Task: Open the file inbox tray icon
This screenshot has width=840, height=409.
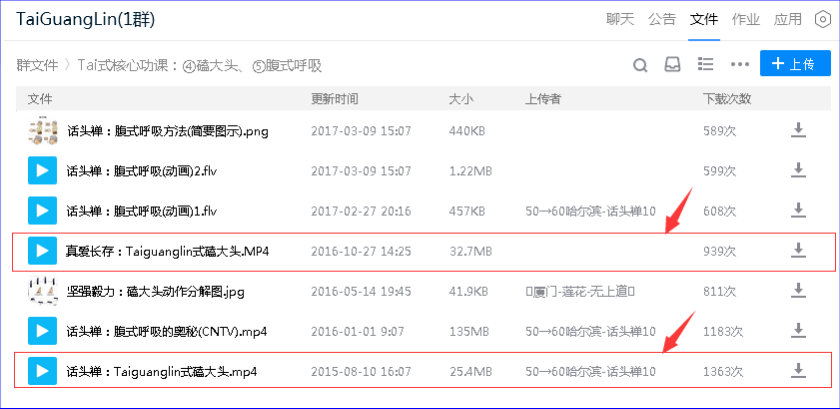Action: point(672,64)
